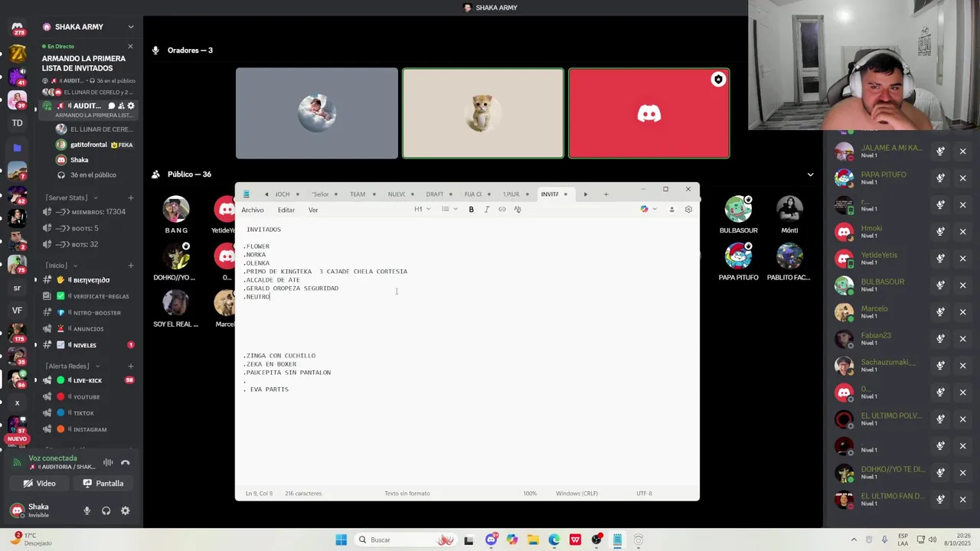980x551 pixels.
Task: Open the bienvenido channel
Action: 84,280
